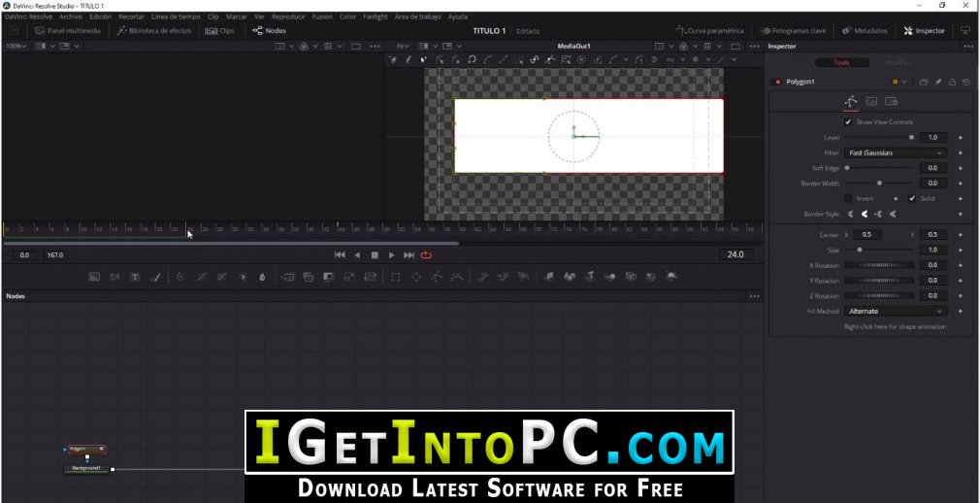980x503 pixels.
Task: Open Panel multimedia
Action: tap(68, 31)
